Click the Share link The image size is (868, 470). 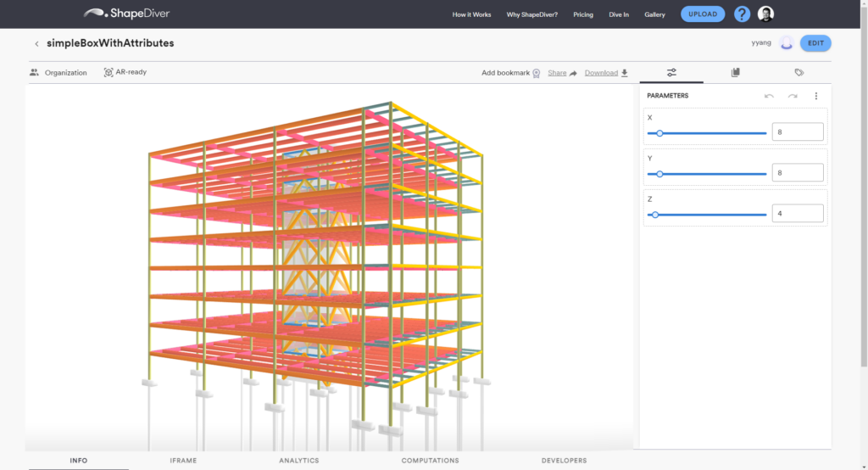pos(557,73)
